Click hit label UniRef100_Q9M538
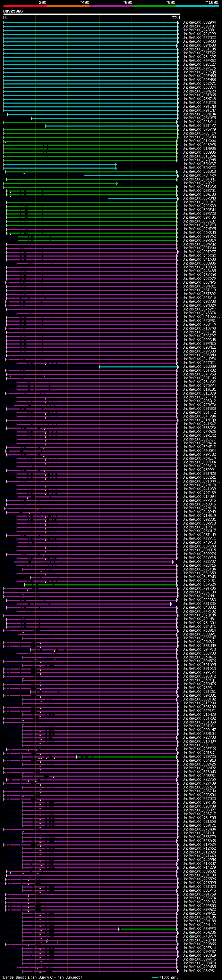The width and height of the screenshot is (222, 980). tap(199, 45)
